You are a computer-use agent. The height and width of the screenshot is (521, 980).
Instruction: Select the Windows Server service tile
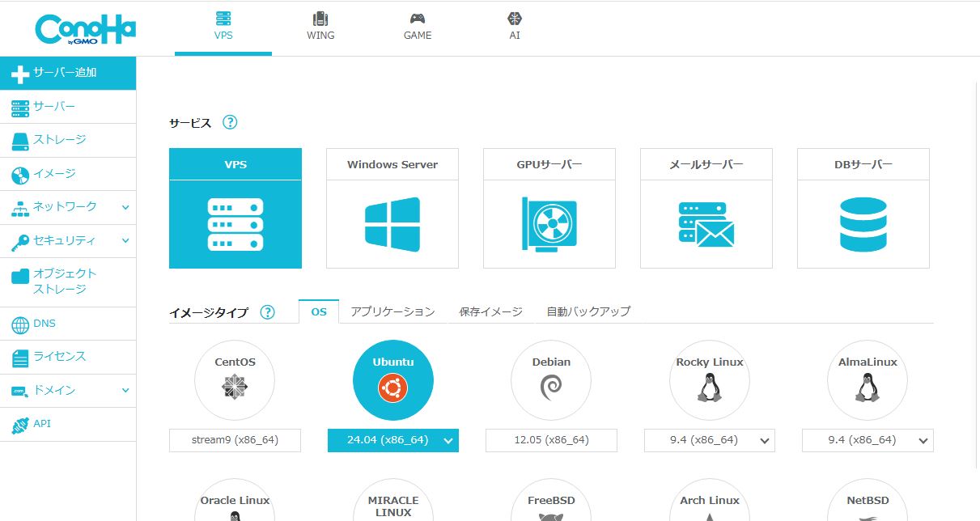click(392, 208)
